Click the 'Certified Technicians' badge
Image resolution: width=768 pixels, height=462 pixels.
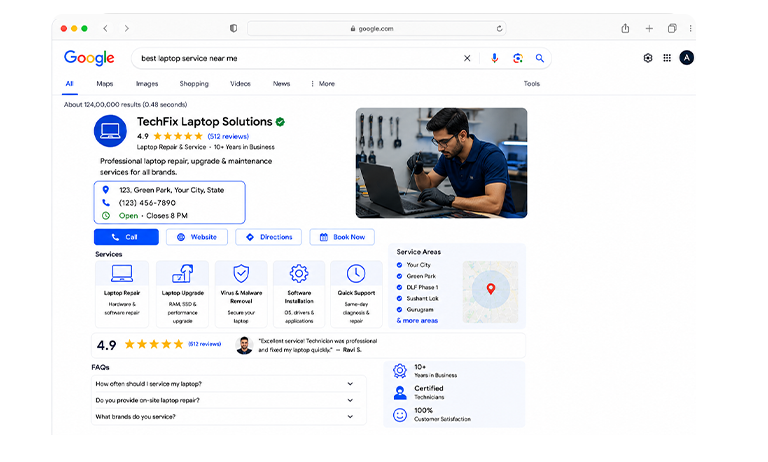click(425, 392)
